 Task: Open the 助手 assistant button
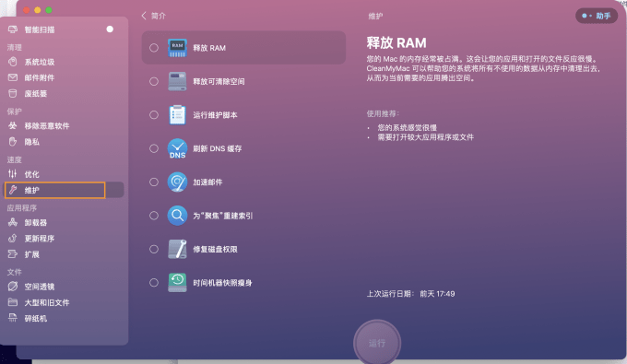597,16
